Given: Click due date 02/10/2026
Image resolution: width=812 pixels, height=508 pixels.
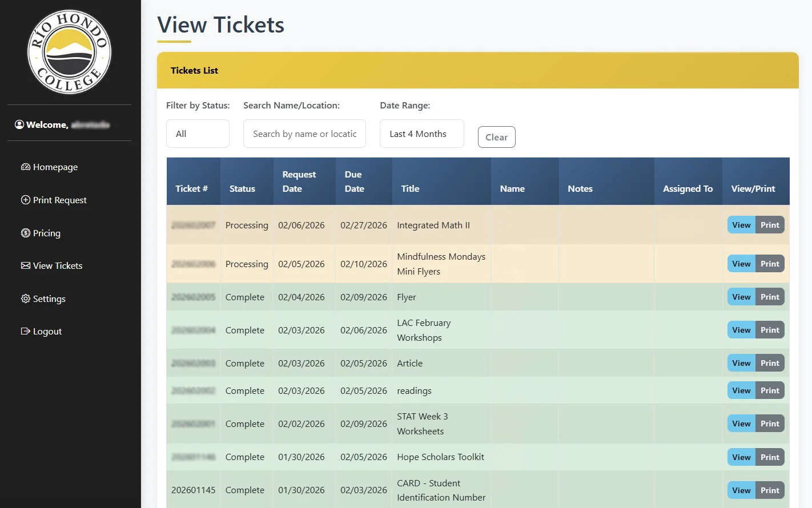Looking at the screenshot, I should tap(364, 264).
